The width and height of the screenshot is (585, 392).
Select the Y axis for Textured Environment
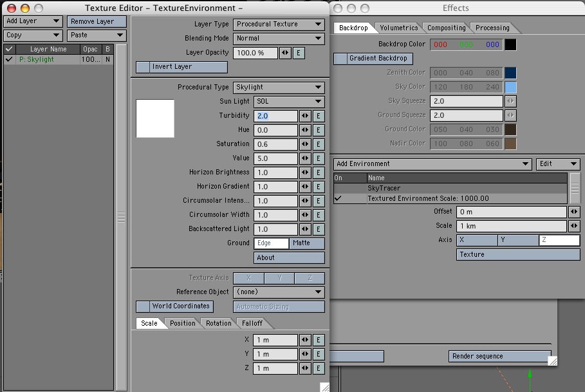pyautogui.click(x=518, y=240)
